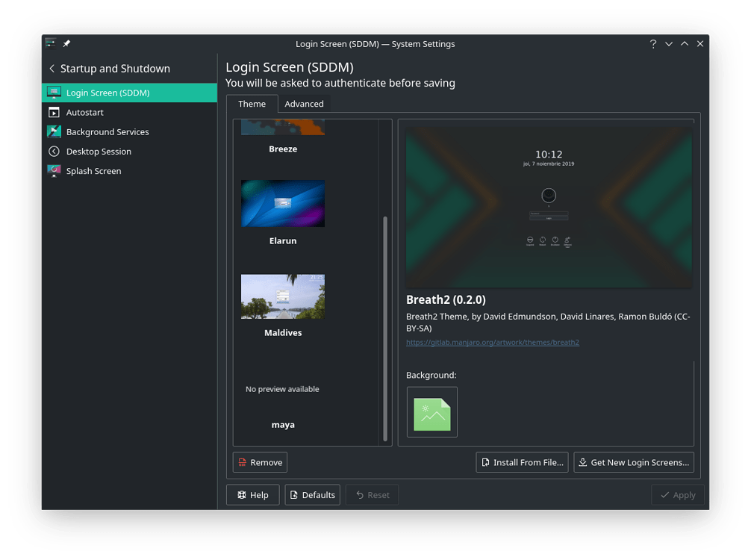The height and width of the screenshot is (560, 751).
Task: Click the pin icon next to the sliders icon
Action: tap(65, 43)
